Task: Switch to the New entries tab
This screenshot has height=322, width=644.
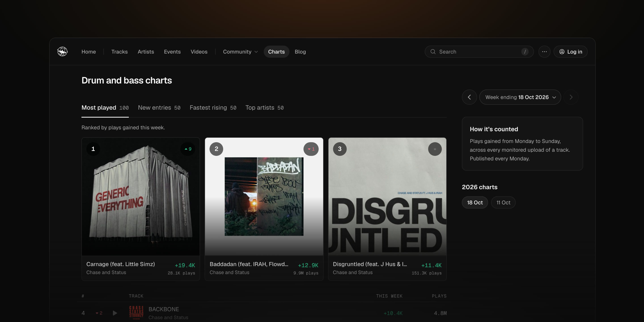Action: pyautogui.click(x=159, y=108)
